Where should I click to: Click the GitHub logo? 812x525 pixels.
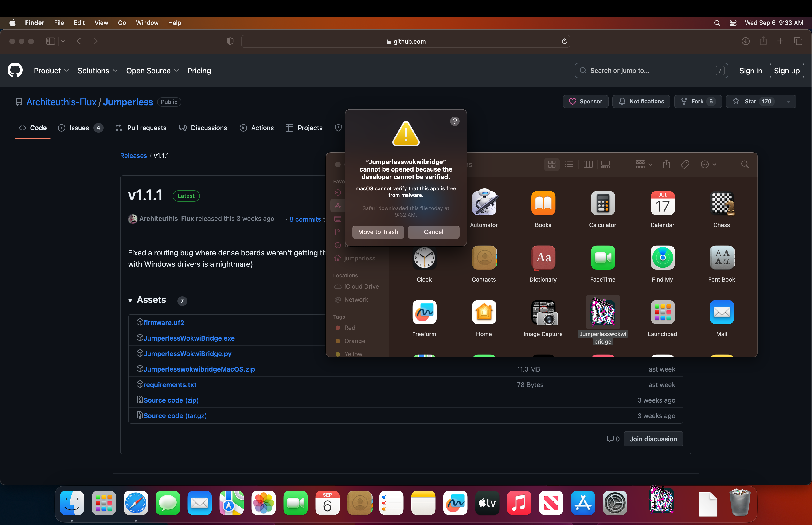(15, 70)
